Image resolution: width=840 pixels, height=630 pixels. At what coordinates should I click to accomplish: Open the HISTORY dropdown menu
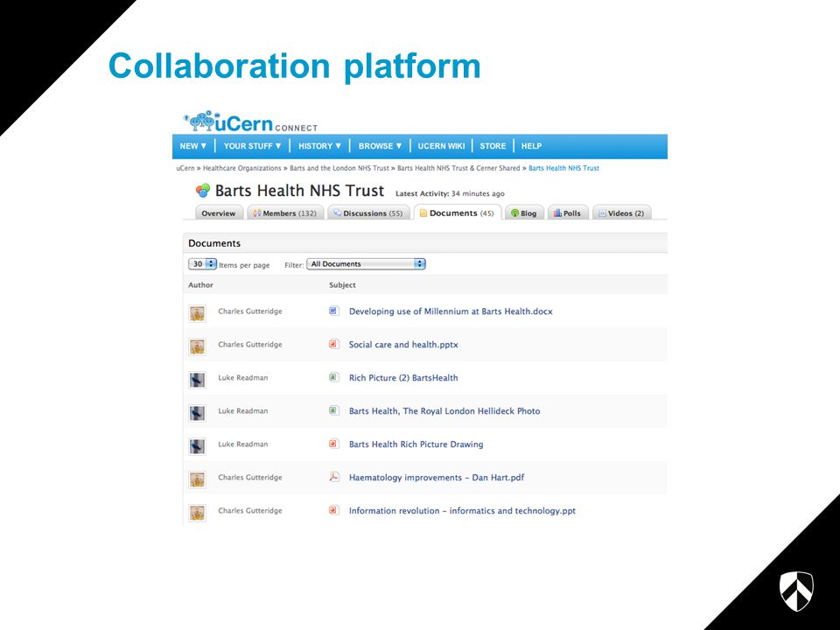(x=320, y=146)
